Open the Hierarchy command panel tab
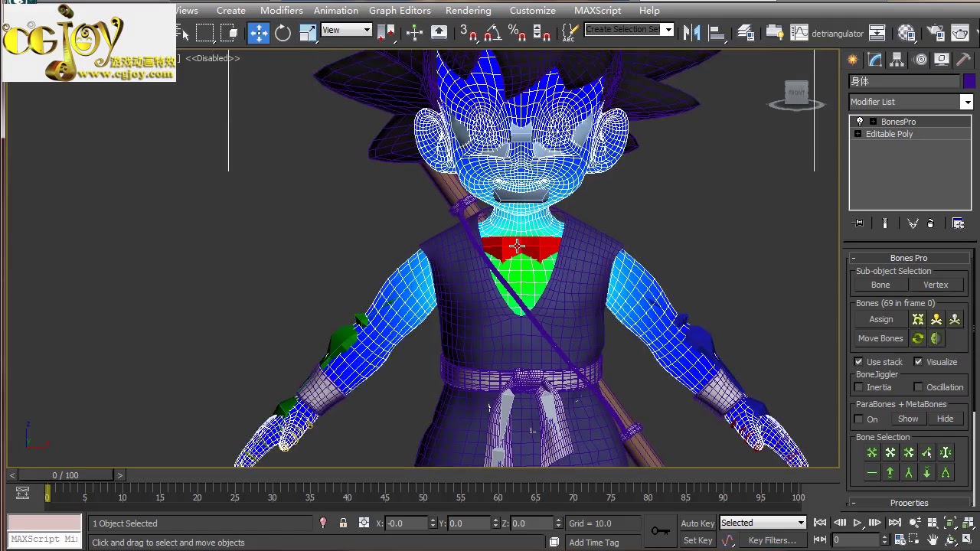 897,60
